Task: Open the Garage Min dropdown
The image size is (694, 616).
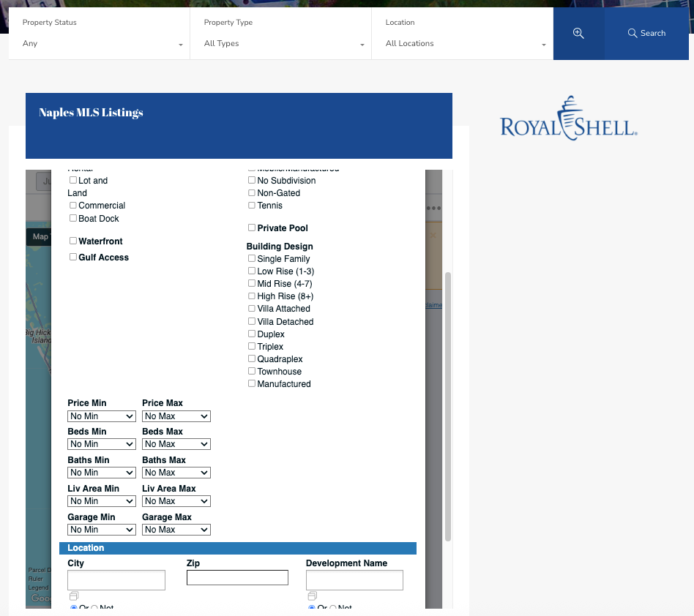Action: 102,530
